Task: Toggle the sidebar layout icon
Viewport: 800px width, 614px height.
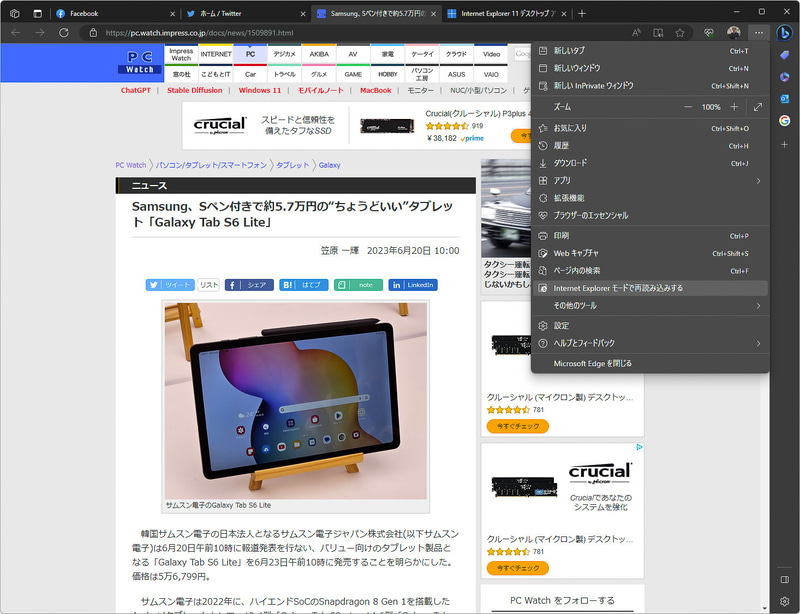Action: (785, 580)
